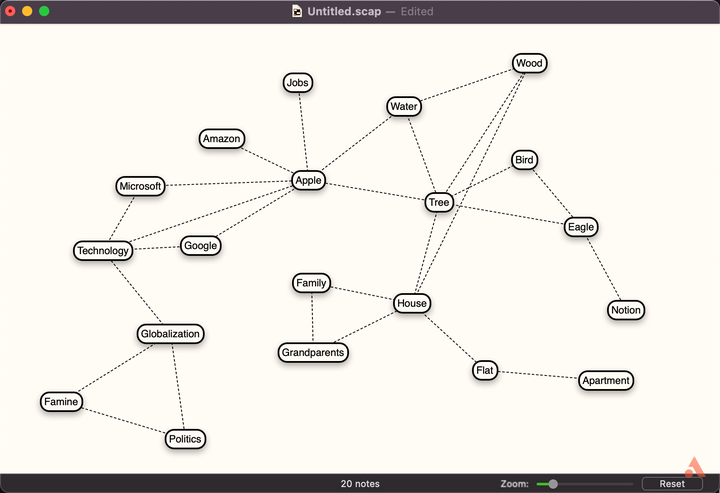Adjust the Zoom slider handle
This screenshot has width=720, height=493.
pos(553,483)
